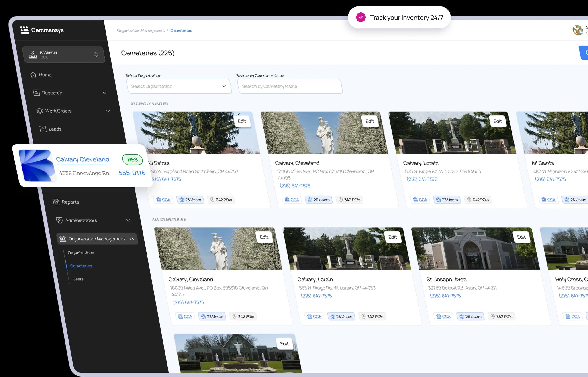
Task: Open Reports via its sidebar icon
Action: click(56, 202)
